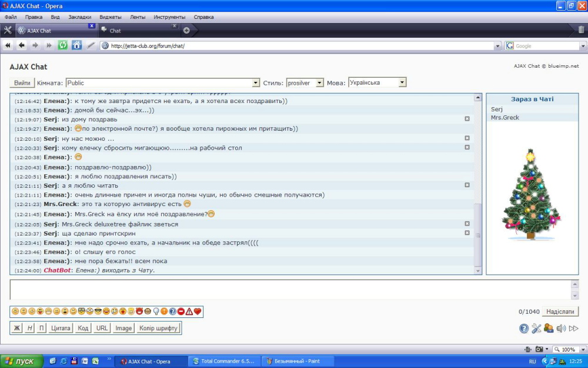Click in the message text input area
Screen dimensions: 588x368
pyautogui.click(x=288, y=290)
